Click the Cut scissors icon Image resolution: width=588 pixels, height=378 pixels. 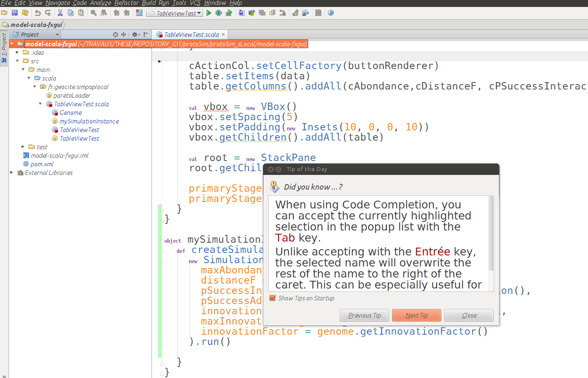coord(60,13)
